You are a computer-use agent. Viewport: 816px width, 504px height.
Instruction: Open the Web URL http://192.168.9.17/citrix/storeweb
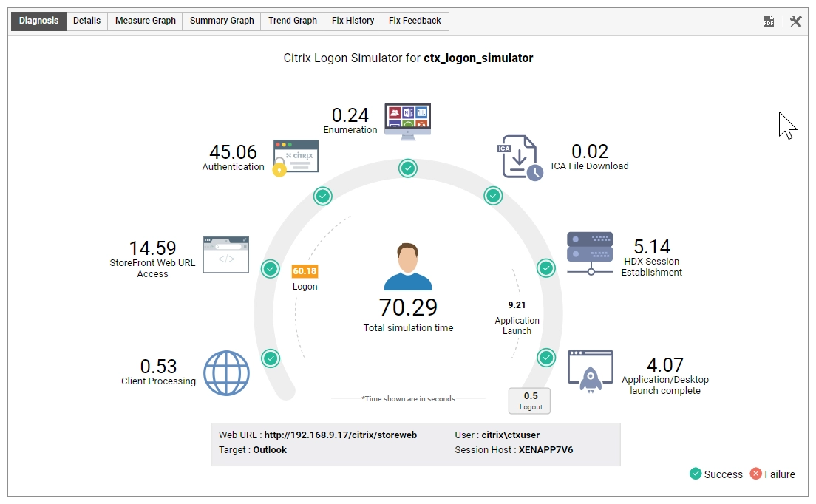point(340,435)
